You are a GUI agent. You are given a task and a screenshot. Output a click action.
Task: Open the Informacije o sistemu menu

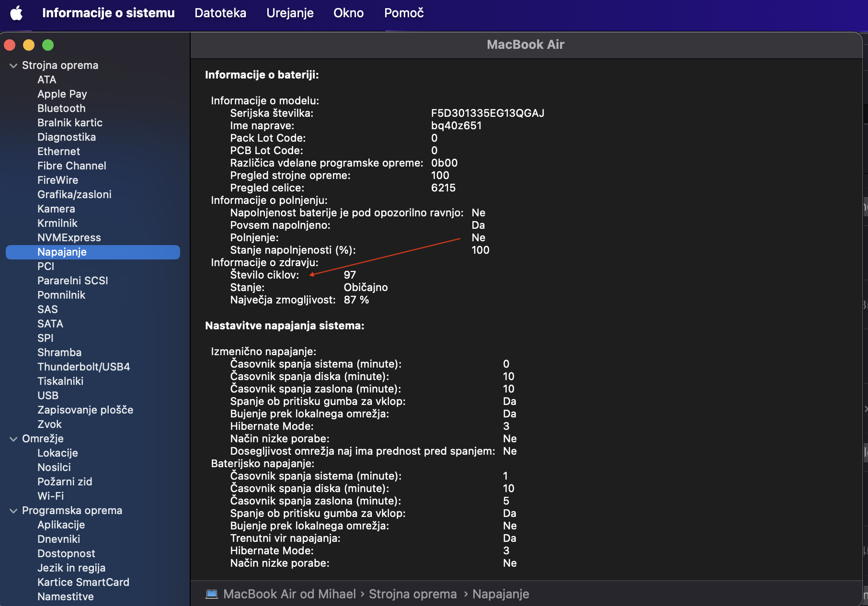click(x=108, y=13)
